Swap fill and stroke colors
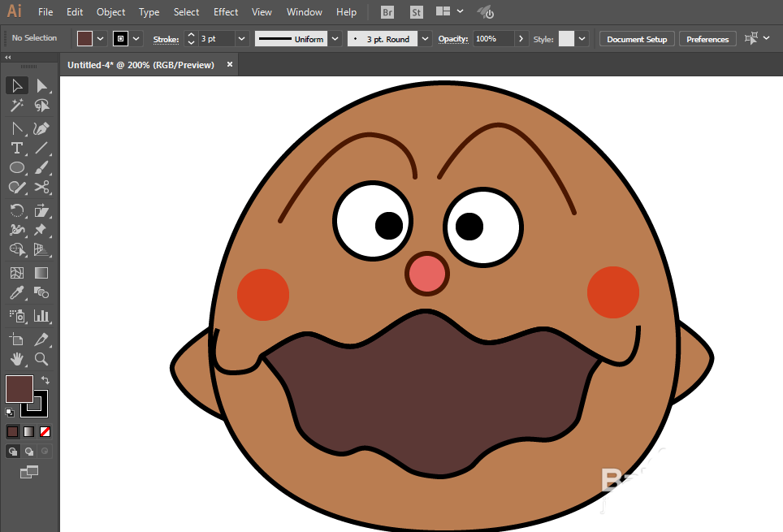 coord(45,380)
